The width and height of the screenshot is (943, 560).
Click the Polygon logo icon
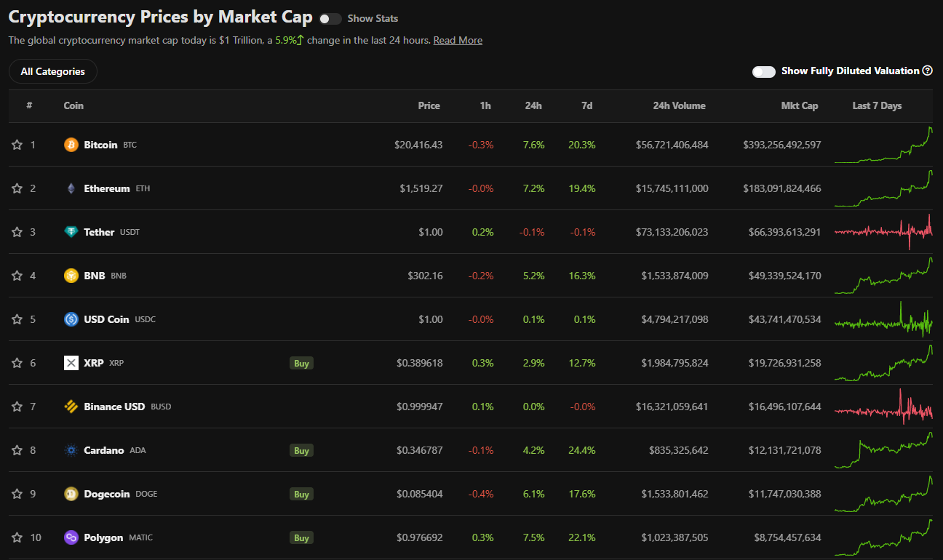71,537
